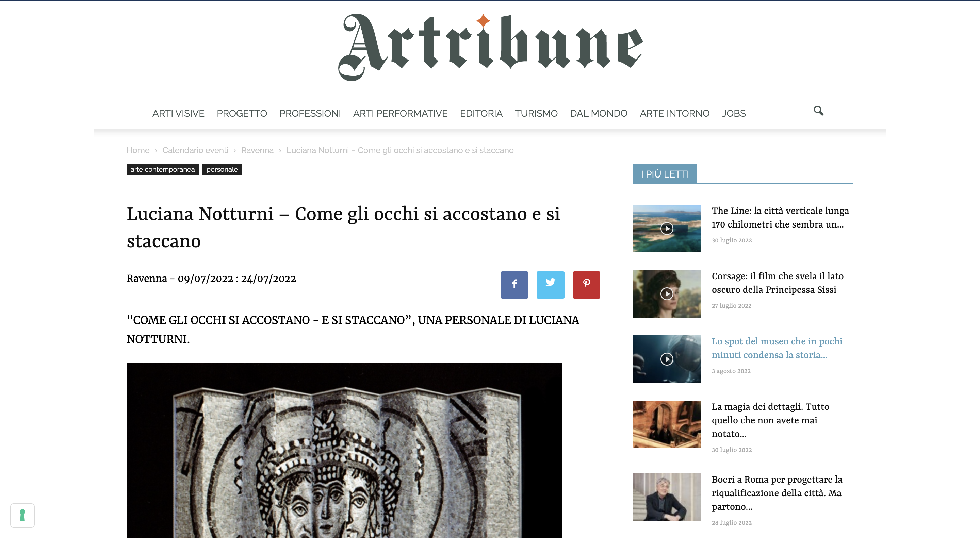Open the ARTE INTORNO menu
Viewport: 980px width, 538px height.
[x=674, y=113]
